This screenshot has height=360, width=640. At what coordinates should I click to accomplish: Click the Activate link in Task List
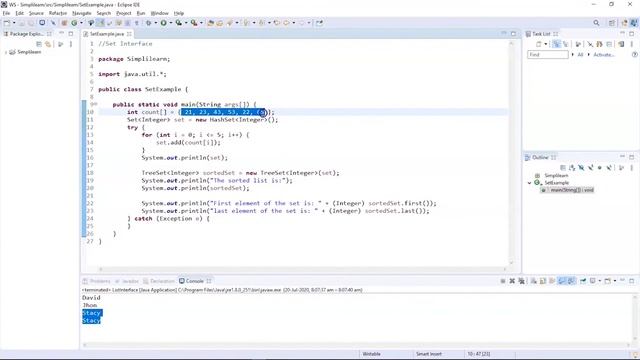604,55
